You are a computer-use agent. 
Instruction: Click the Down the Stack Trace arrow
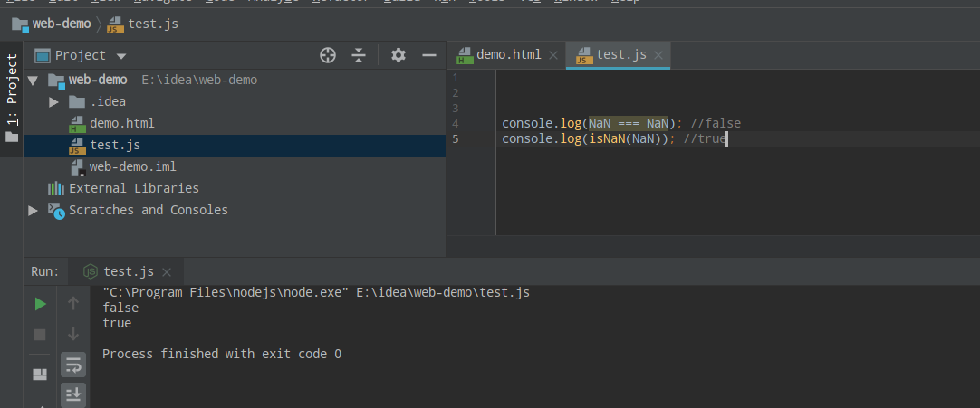(x=73, y=334)
